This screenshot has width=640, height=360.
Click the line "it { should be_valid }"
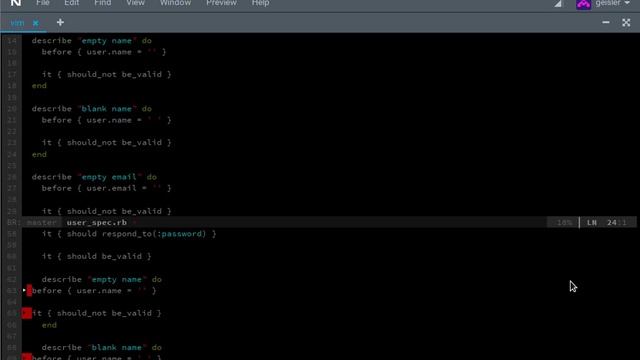(x=97, y=256)
